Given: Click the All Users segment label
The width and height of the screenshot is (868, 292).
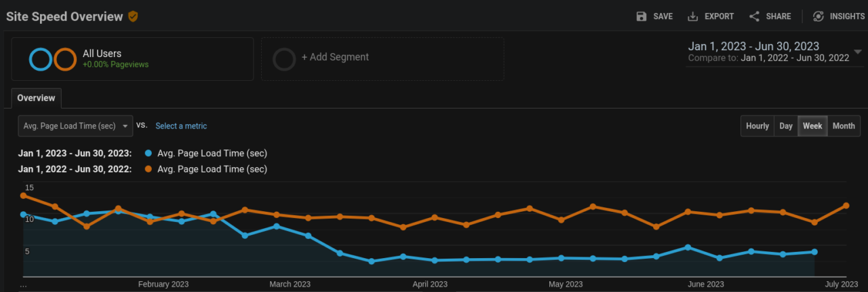Looking at the screenshot, I should pos(102,53).
